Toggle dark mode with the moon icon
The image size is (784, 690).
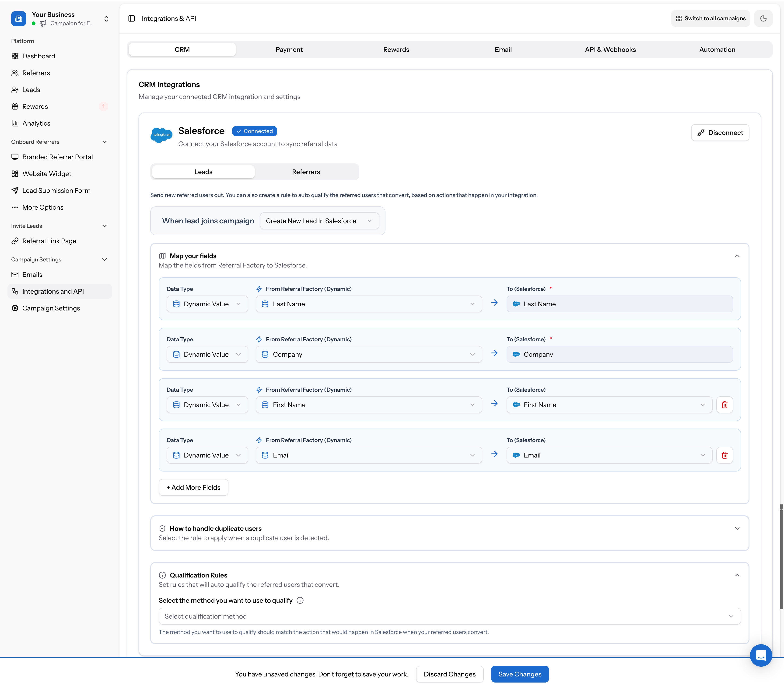763,18
